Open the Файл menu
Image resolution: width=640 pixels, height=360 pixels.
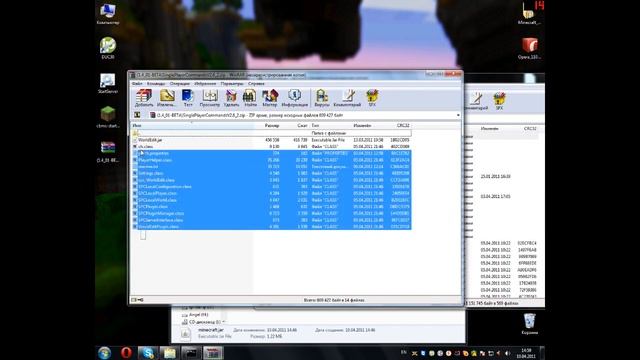pos(137,84)
